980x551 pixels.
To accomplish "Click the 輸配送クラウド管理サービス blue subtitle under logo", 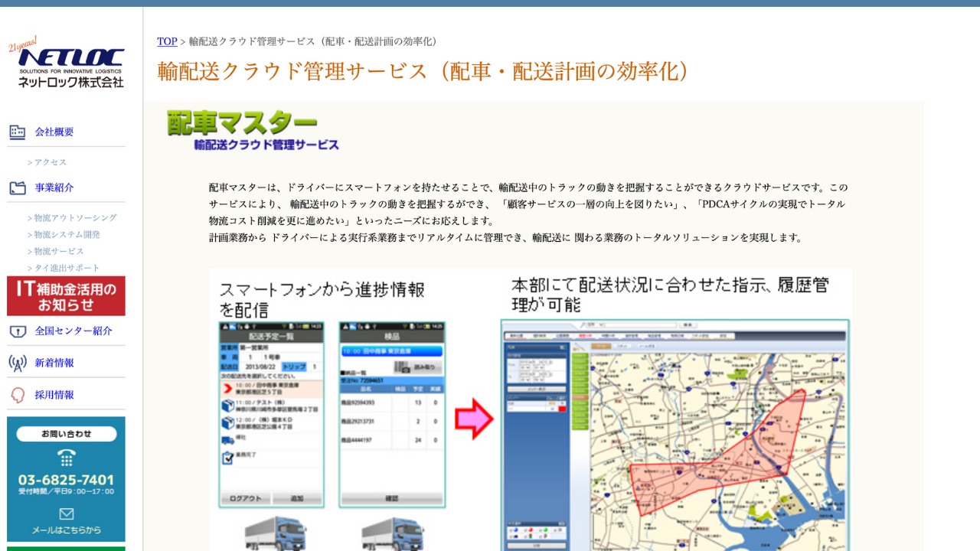I will tap(266, 145).
